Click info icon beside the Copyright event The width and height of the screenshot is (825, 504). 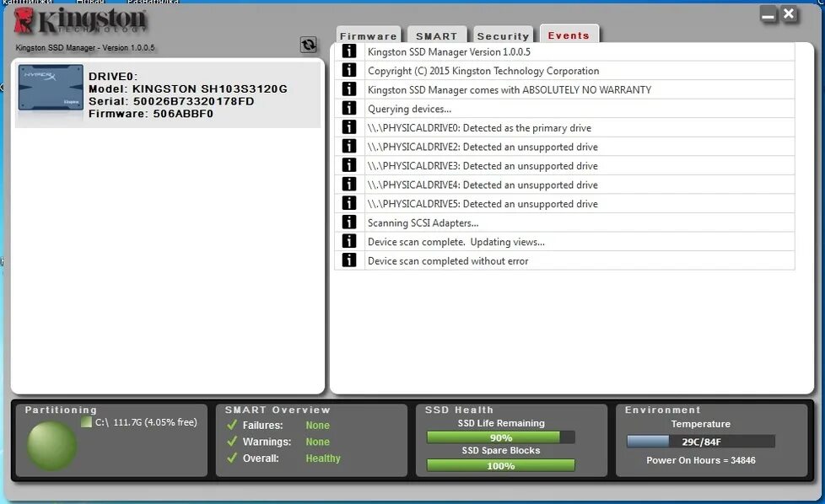point(349,71)
